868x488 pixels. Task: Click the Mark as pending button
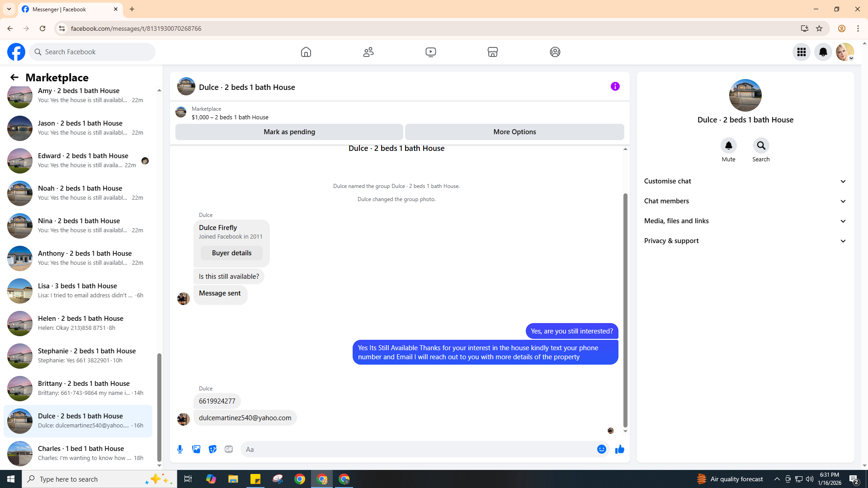pyautogui.click(x=289, y=132)
